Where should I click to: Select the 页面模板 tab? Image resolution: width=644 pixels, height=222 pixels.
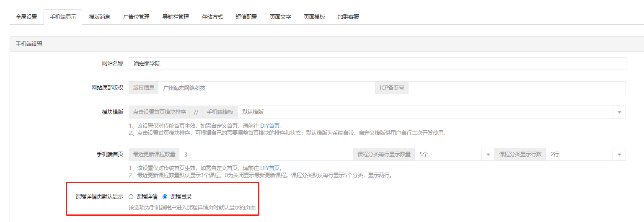point(314,17)
